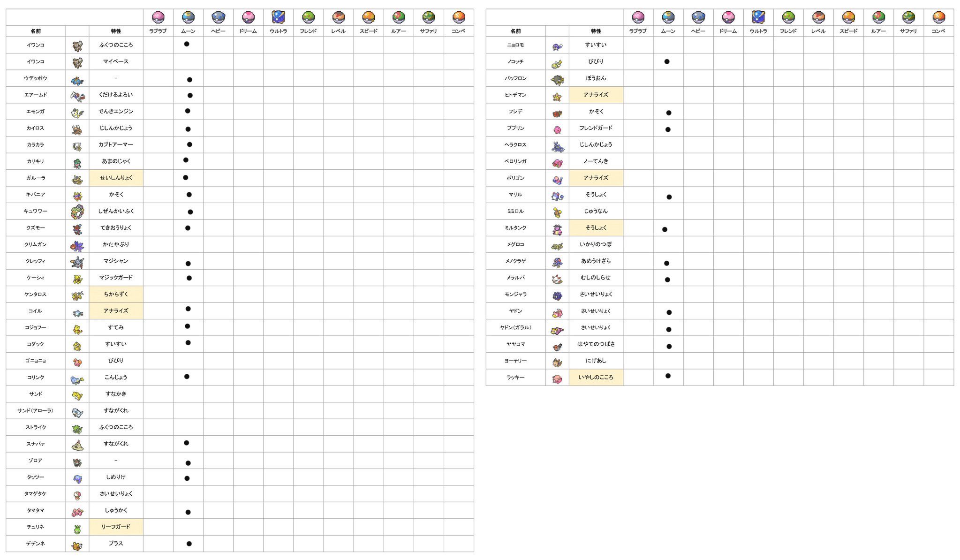Click the リーフガード highlighted cell

116,527
